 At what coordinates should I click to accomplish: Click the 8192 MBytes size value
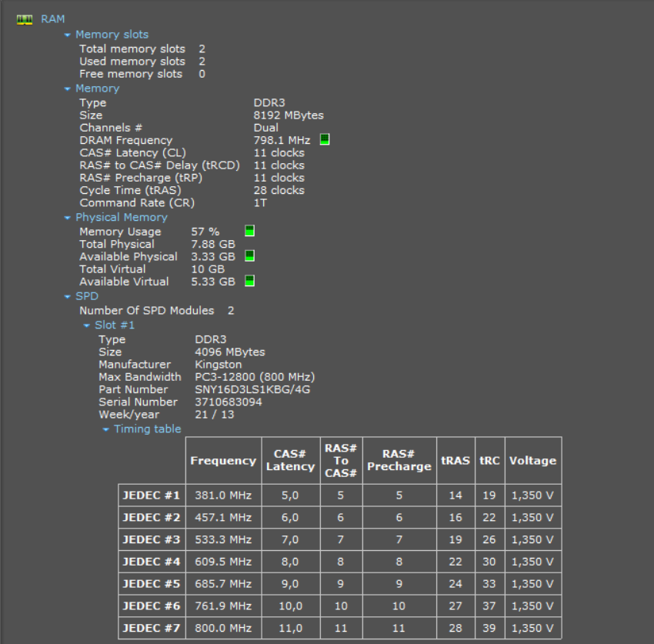point(289,115)
